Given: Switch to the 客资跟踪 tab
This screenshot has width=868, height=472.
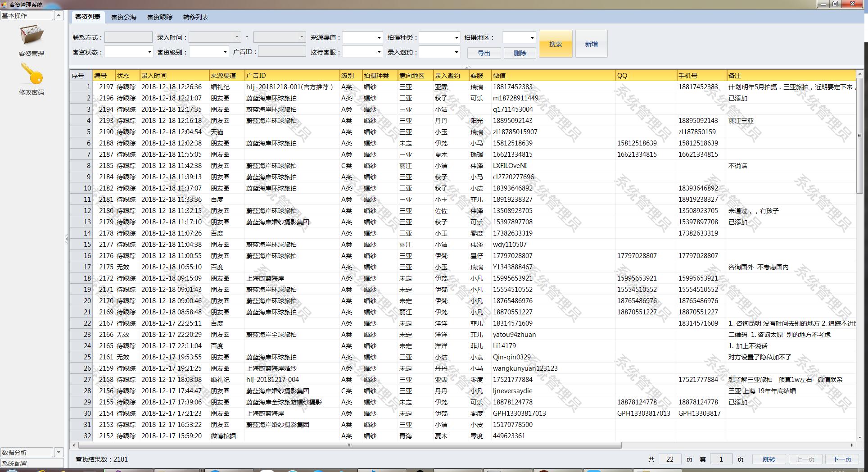Looking at the screenshot, I should point(160,17).
